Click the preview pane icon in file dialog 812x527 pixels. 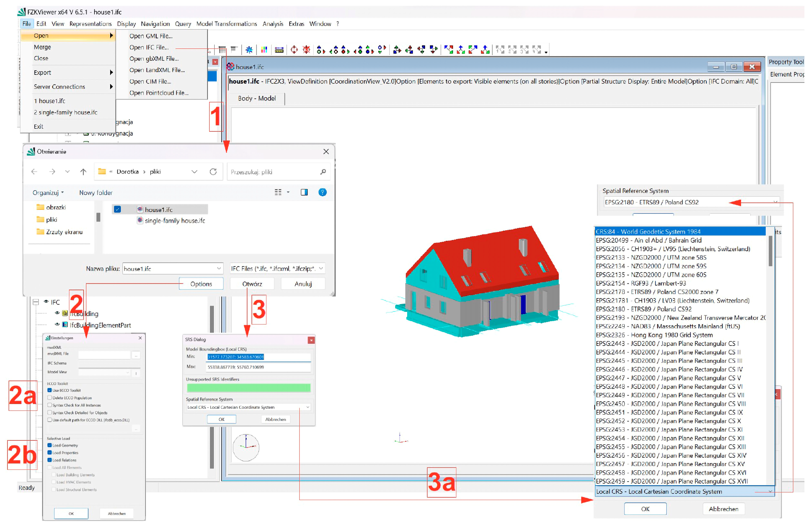point(304,192)
